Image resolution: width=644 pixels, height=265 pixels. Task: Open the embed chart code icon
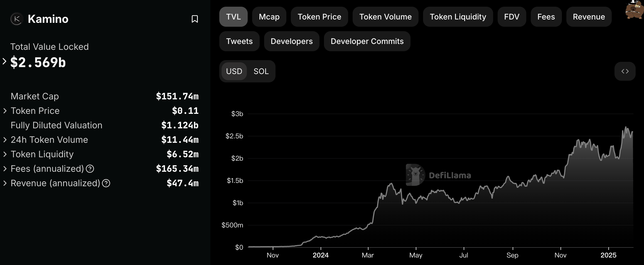tap(625, 71)
